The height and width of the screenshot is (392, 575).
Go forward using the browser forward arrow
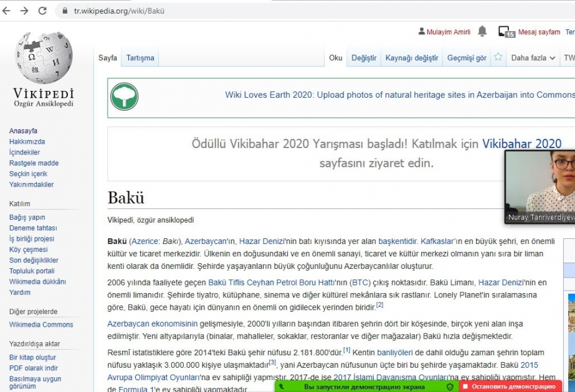click(x=24, y=11)
